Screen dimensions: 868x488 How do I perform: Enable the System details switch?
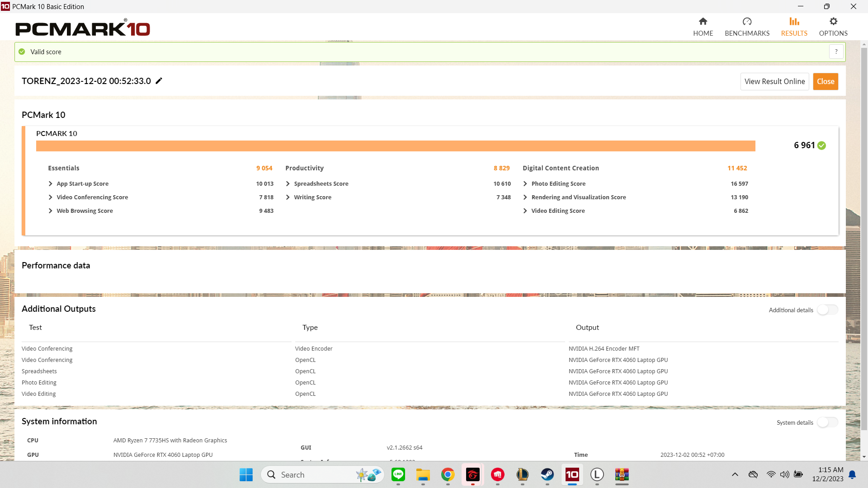pos(827,422)
